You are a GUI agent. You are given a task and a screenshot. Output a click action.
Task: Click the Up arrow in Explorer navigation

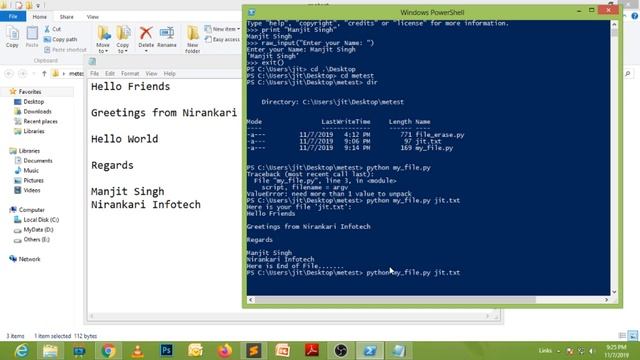pyautogui.click(x=44, y=73)
